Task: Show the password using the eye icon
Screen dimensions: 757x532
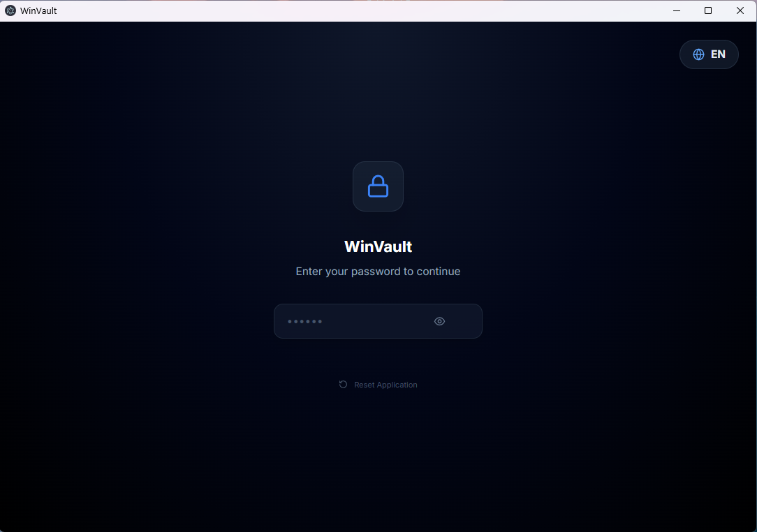Action: tap(439, 321)
